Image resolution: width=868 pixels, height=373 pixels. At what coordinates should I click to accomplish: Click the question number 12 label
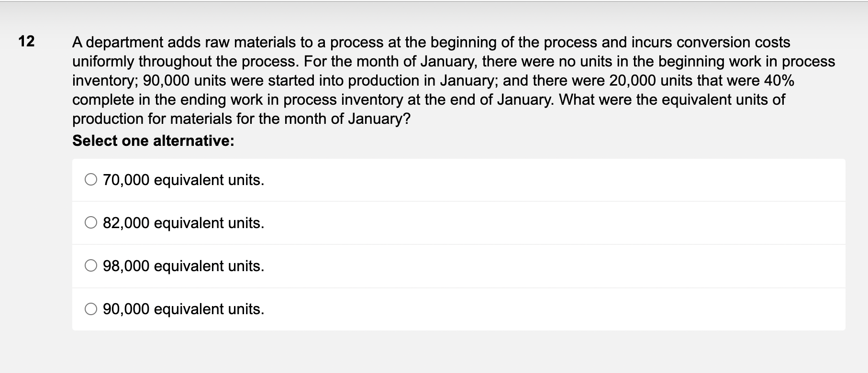click(26, 42)
